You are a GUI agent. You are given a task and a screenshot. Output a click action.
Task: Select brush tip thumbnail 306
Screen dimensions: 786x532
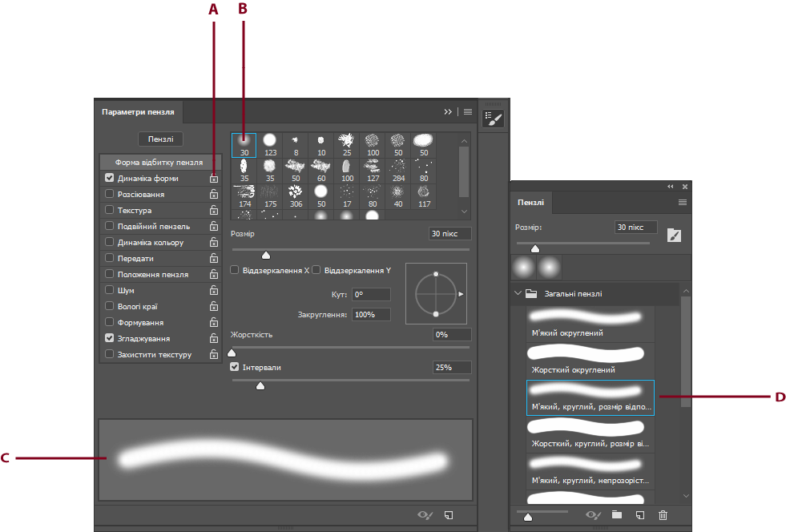click(296, 196)
